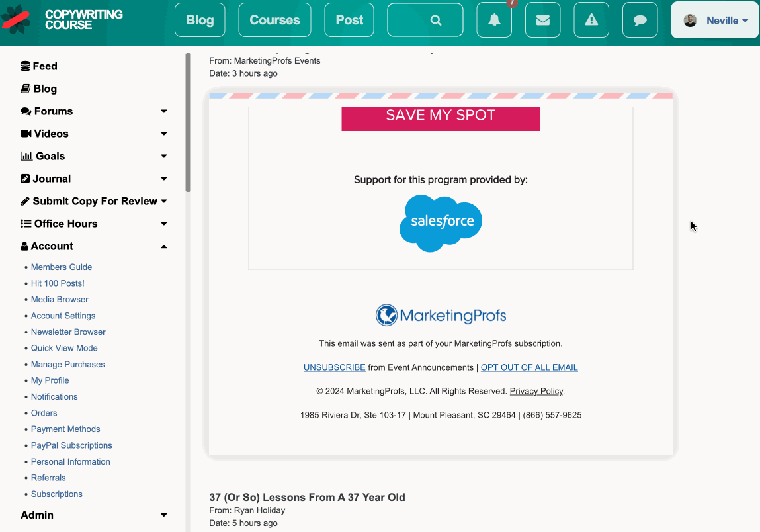
Task: Click the Blog book icon in sidebar
Action: [26, 88]
